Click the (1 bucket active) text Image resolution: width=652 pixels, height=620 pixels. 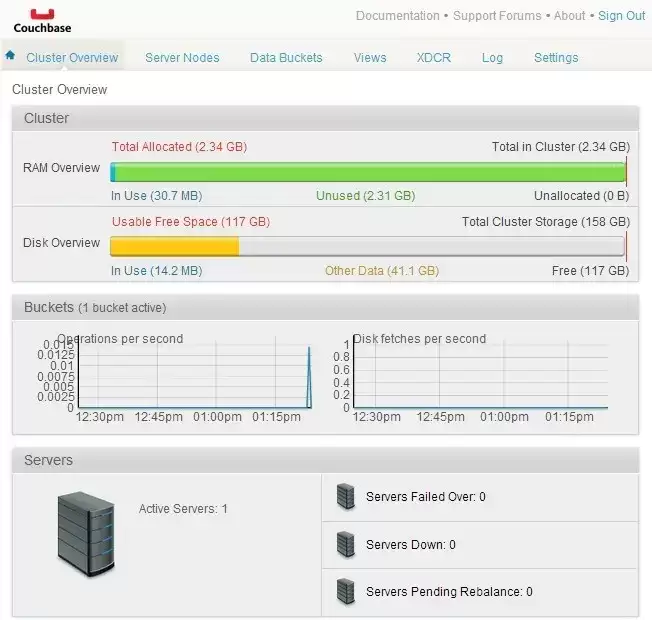(x=122, y=308)
